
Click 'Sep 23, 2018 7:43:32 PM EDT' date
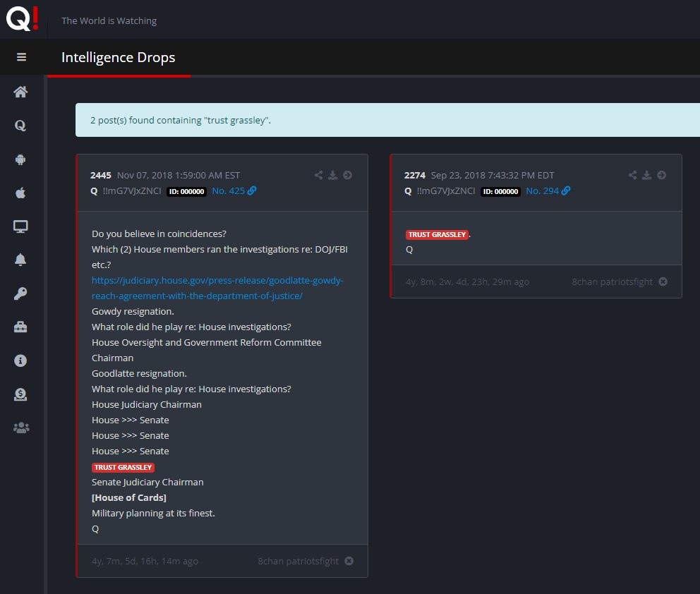coord(493,176)
